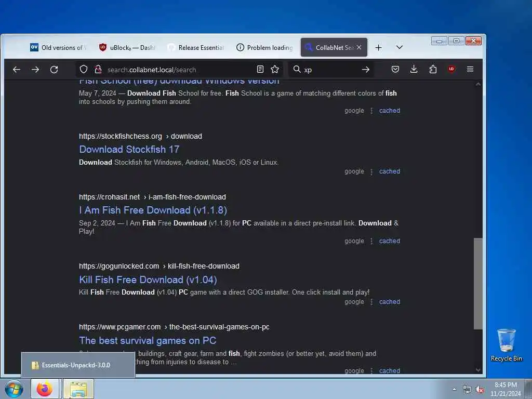This screenshot has width=532, height=399.
Task: List all tabs dropdown
Action: click(x=400, y=47)
